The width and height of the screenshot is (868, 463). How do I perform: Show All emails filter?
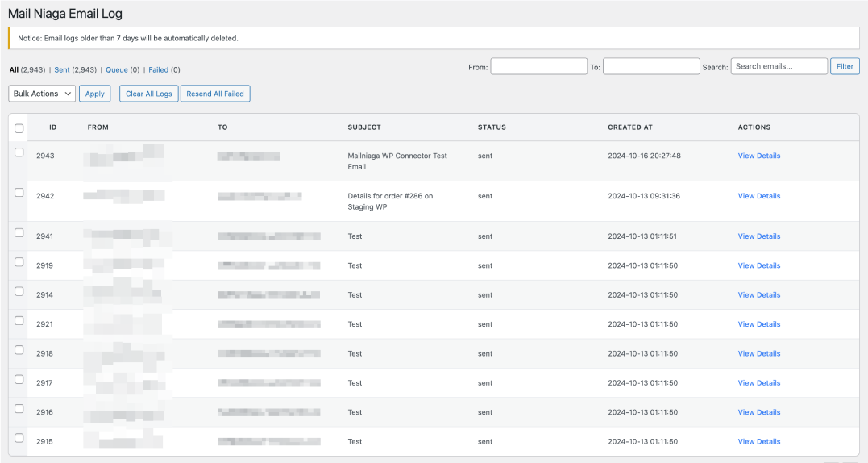[14, 70]
